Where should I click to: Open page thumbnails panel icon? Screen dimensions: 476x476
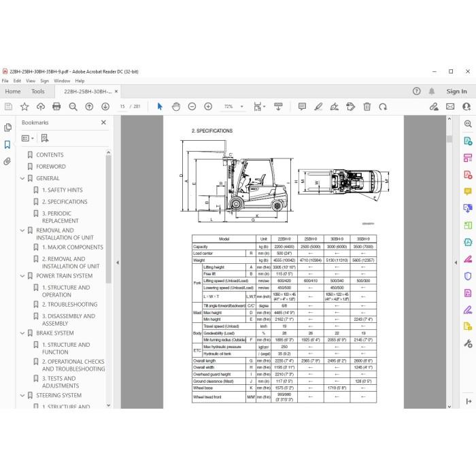pyautogui.click(x=7, y=128)
